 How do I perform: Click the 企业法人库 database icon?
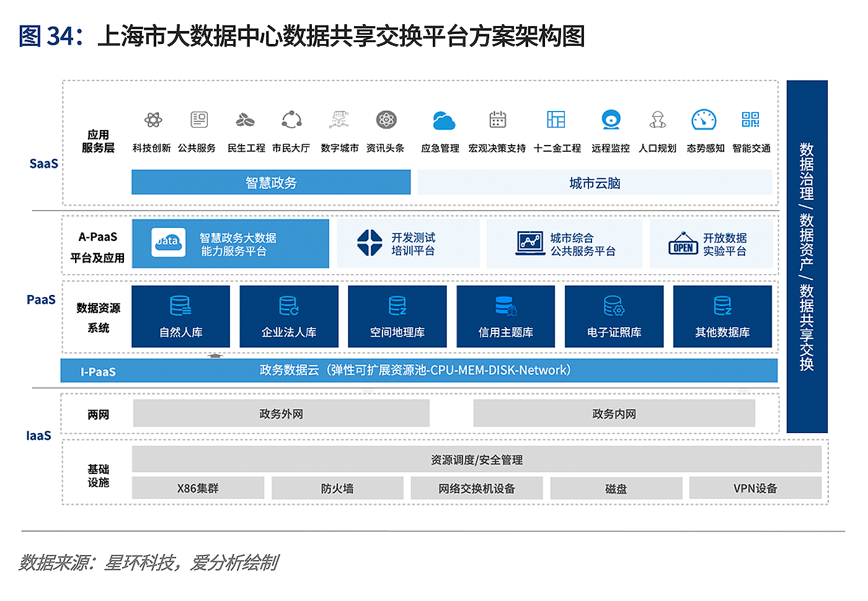[x=289, y=306]
